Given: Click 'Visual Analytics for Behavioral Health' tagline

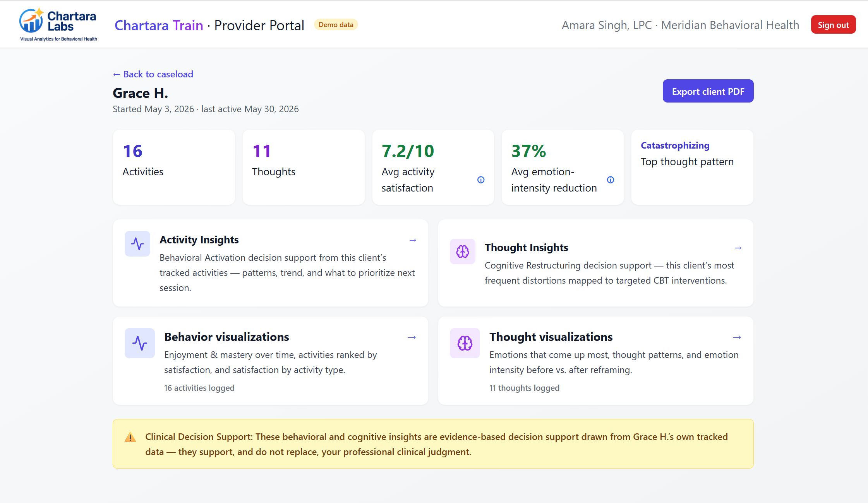Looking at the screenshot, I should pyautogui.click(x=58, y=39).
